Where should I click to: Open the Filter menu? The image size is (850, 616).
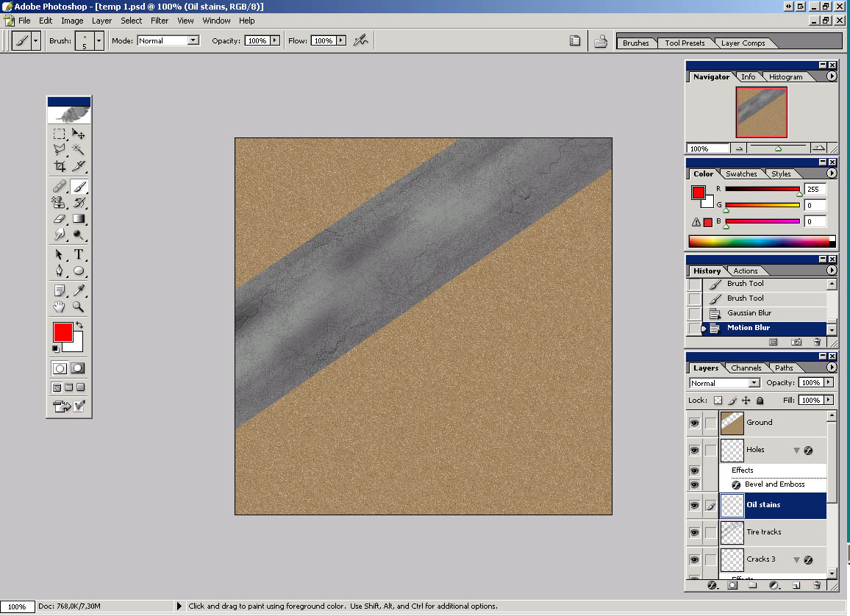pos(160,21)
